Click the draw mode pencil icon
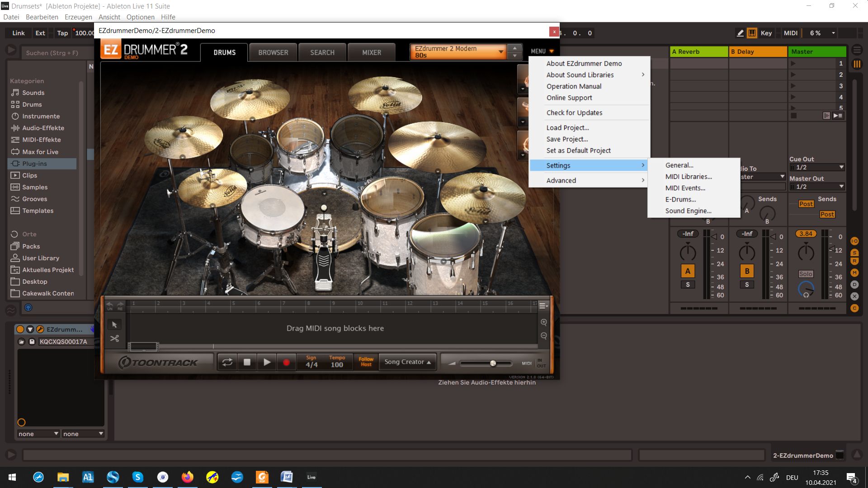This screenshot has height=488, width=868. pyautogui.click(x=740, y=33)
